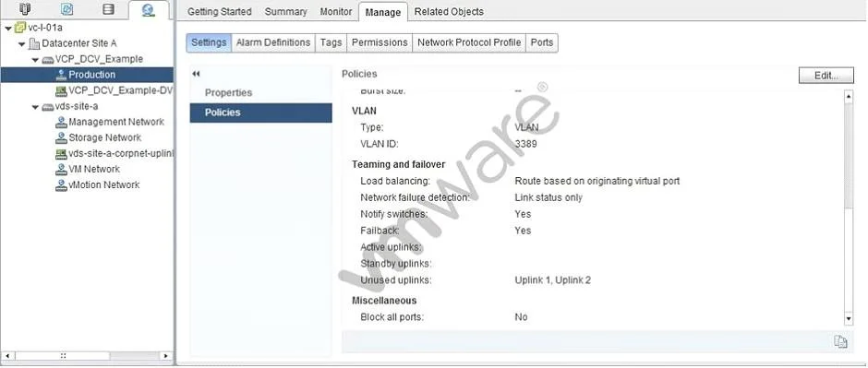Click the 'Miscellaneous' heading
This screenshot has height=368, width=868.
click(384, 301)
